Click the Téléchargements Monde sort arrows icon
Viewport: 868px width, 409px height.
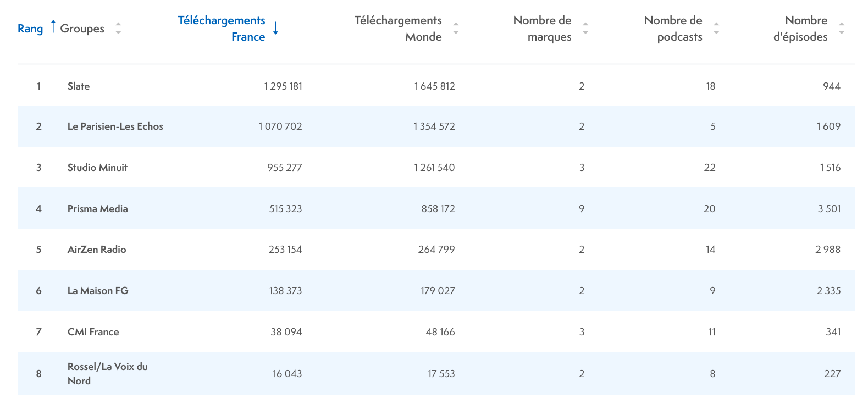pyautogui.click(x=455, y=29)
